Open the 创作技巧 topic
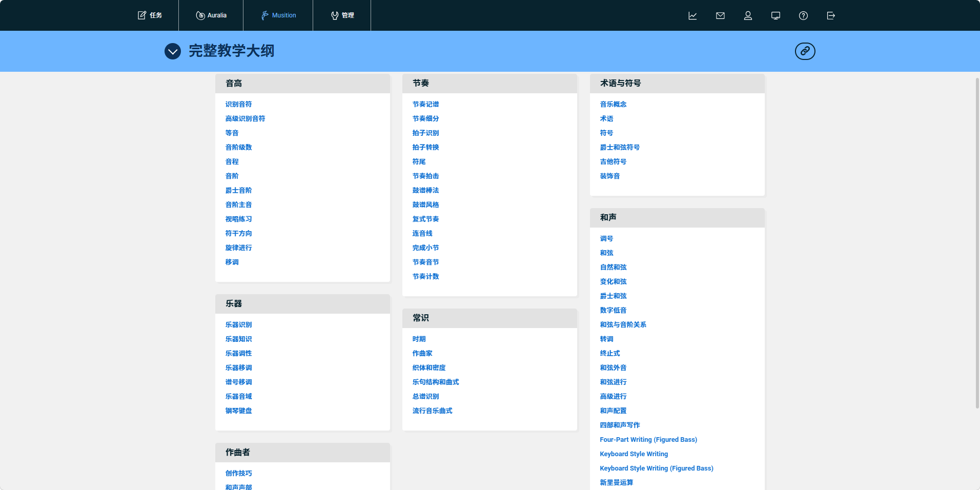This screenshot has width=980, height=490. [238, 473]
